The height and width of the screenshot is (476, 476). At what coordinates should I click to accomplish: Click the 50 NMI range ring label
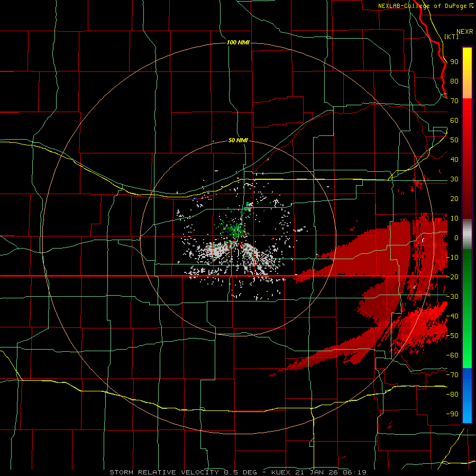[238, 140]
